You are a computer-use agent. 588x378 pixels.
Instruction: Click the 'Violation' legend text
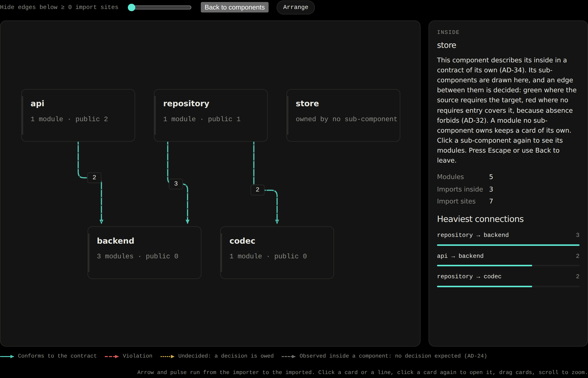click(x=138, y=356)
